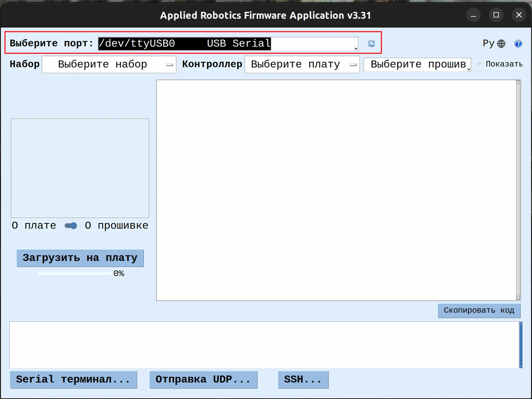Click the log area scrollbar
Screen dimensions: 532x399
[x=521, y=345]
